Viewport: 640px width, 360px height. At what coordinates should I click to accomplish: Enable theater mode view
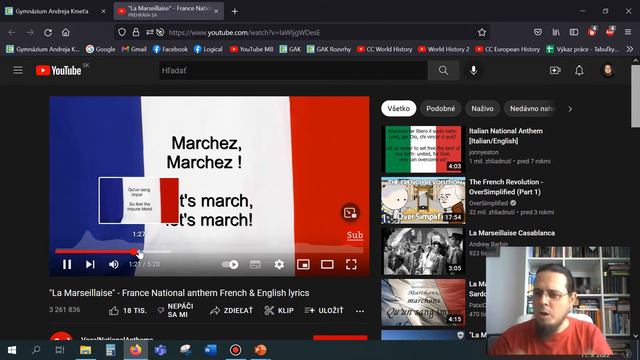click(x=327, y=264)
